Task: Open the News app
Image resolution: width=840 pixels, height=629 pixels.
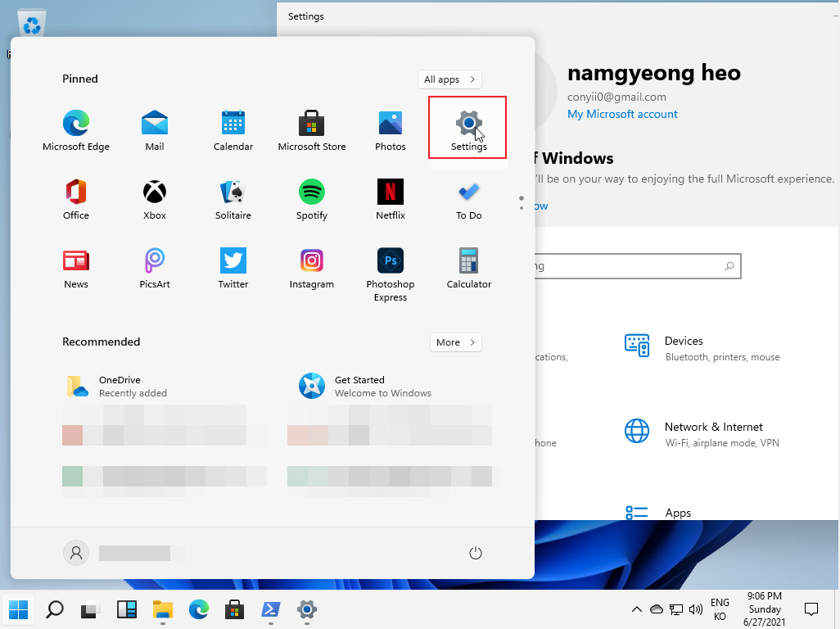Action: [x=76, y=268]
